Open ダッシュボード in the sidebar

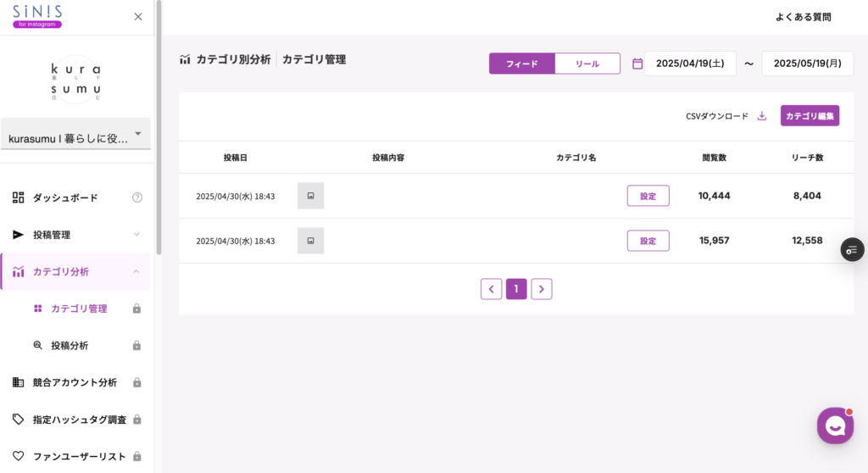65,198
